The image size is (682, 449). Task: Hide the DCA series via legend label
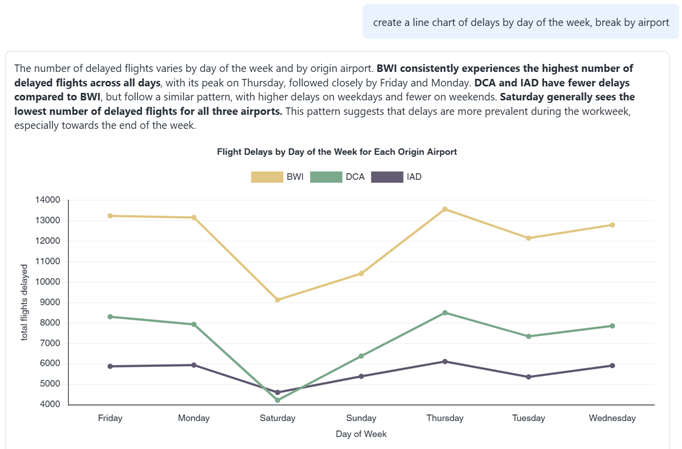click(355, 177)
